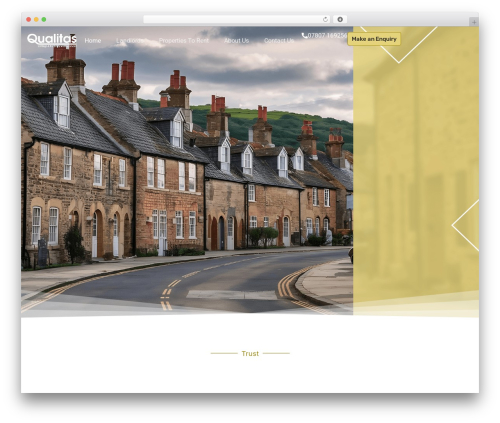Open a new tab with plus button
The image size is (500, 423).
click(474, 22)
